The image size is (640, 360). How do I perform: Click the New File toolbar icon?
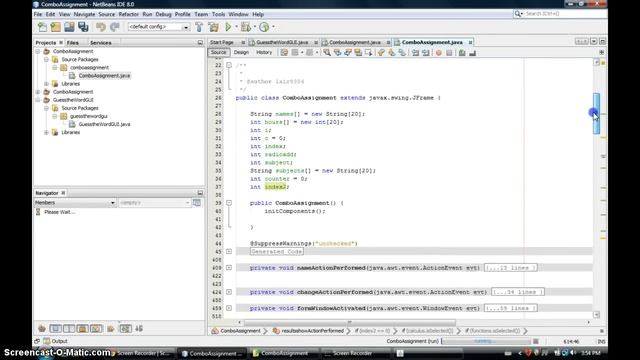point(42,27)
